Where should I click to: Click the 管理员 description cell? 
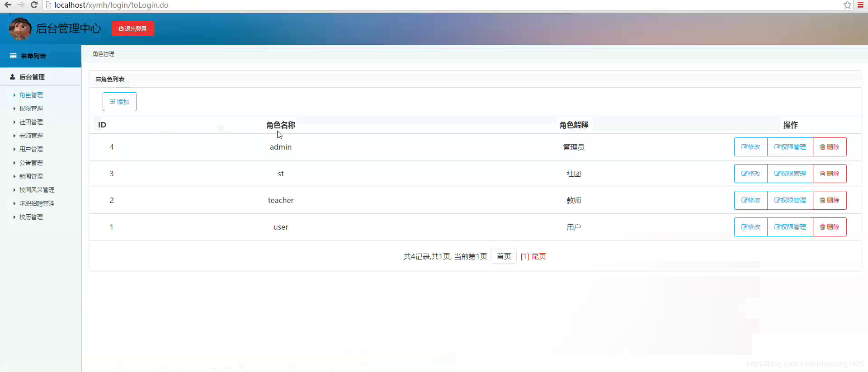574,147
